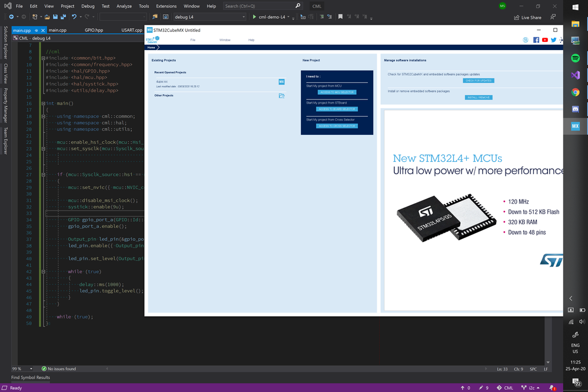Click the Save All icon in toolbar
The height and width of the screenshot is (392, 588).
click(63, 17)
